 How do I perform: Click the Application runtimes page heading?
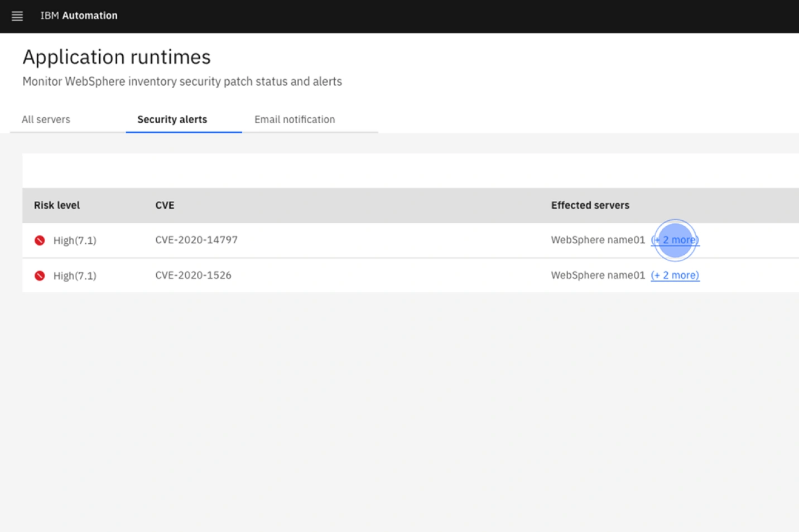click(117, 57)
